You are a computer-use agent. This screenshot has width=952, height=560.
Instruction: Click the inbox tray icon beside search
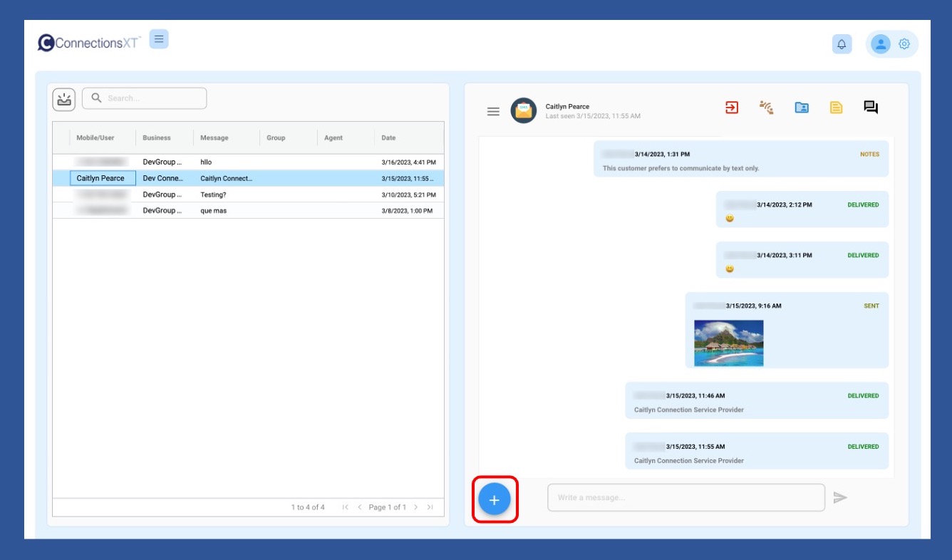coord(64,99)
